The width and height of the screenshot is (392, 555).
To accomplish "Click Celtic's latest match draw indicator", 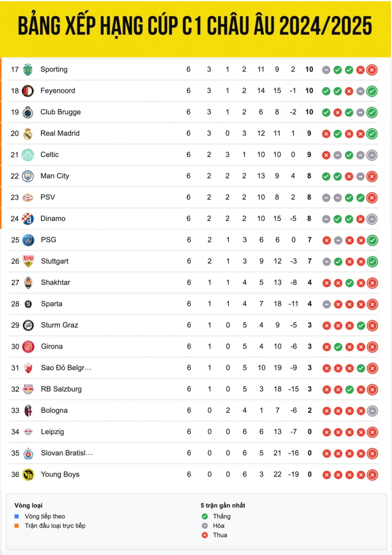I will pos(372,155).
